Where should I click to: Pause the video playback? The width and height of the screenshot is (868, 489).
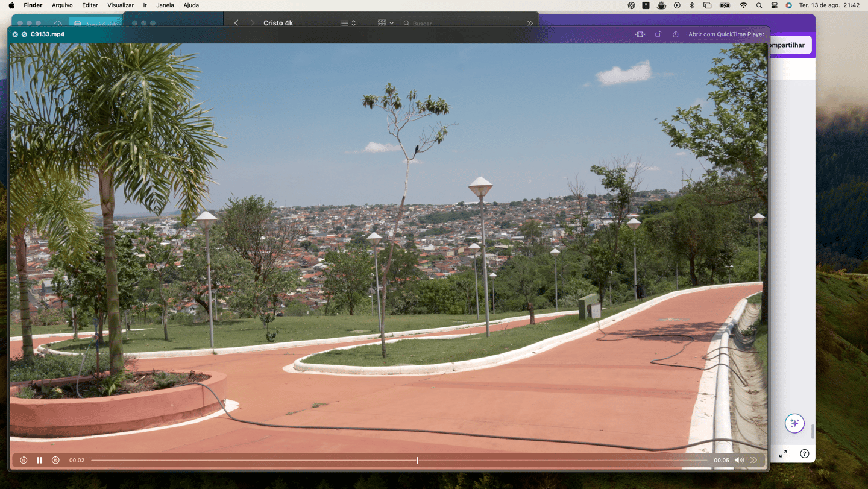point(39,460)
